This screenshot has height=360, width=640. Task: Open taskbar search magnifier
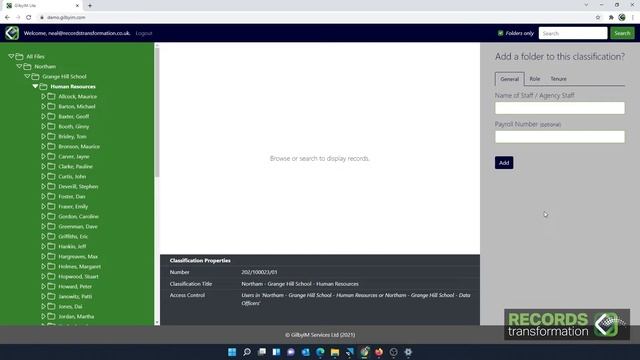247,352
